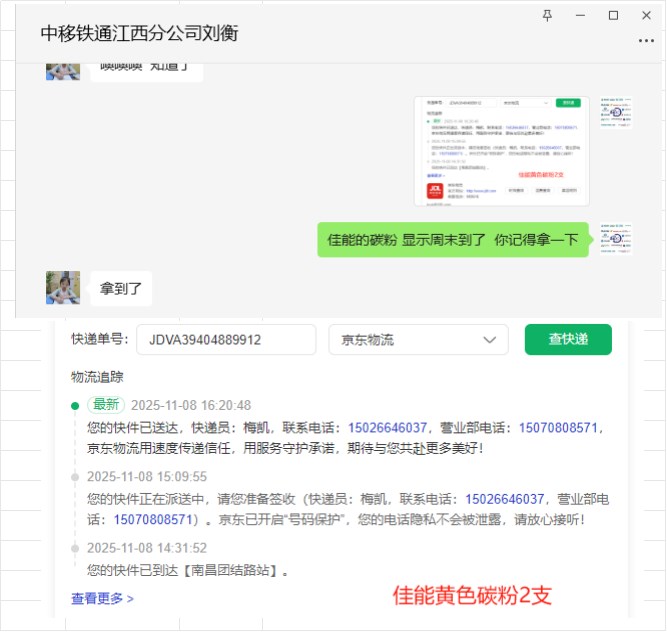Click contact avatar beside the 拿到了 message
The height and width of the screenshot is (632, 667).
pos(63,288)
